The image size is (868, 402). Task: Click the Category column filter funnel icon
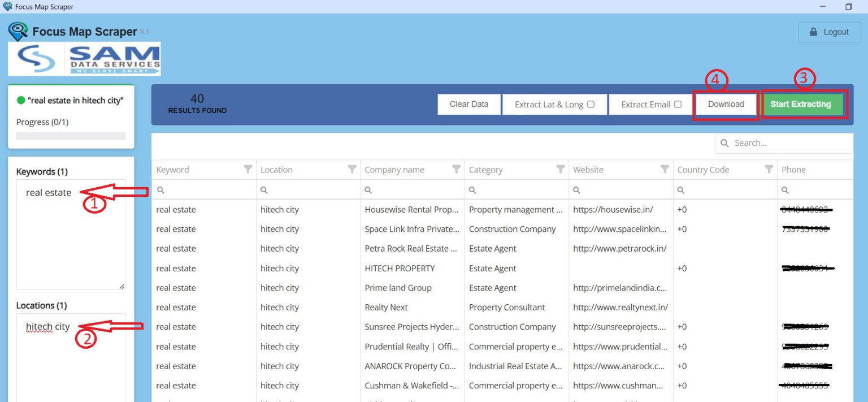pos(561,169)
